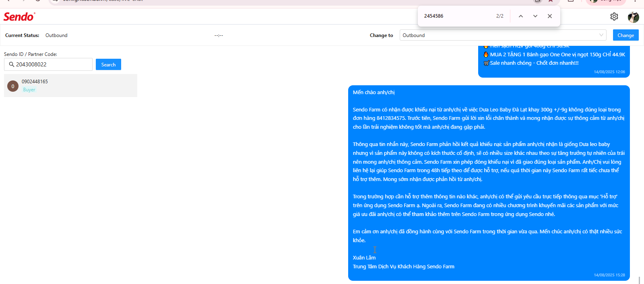Open the Sendo logo home link
This screenshot has height=284, width=644.
click(x=19, y=16)
